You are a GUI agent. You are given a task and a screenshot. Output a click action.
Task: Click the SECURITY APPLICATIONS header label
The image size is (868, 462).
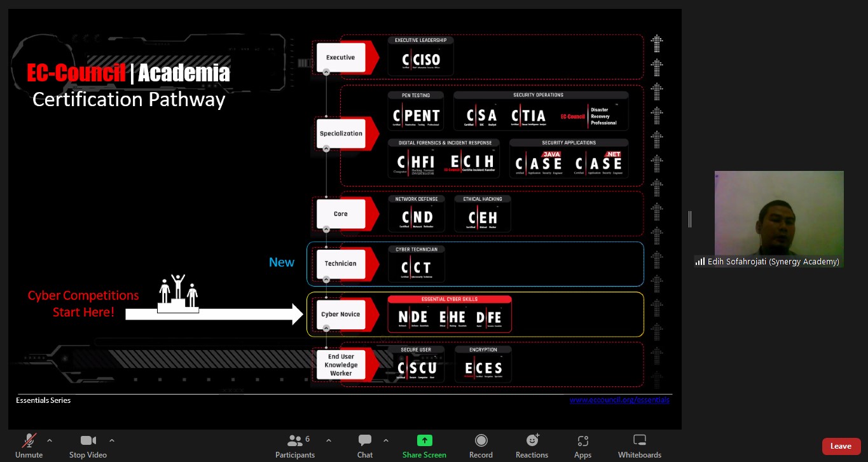coord(568,143)
